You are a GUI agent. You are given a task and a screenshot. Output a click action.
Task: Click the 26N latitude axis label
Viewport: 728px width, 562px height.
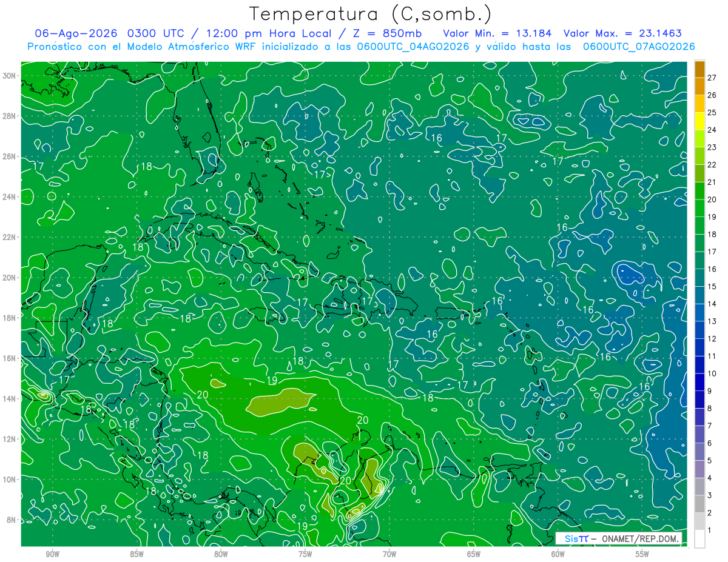pyautogui.click(x=10, y=156)
